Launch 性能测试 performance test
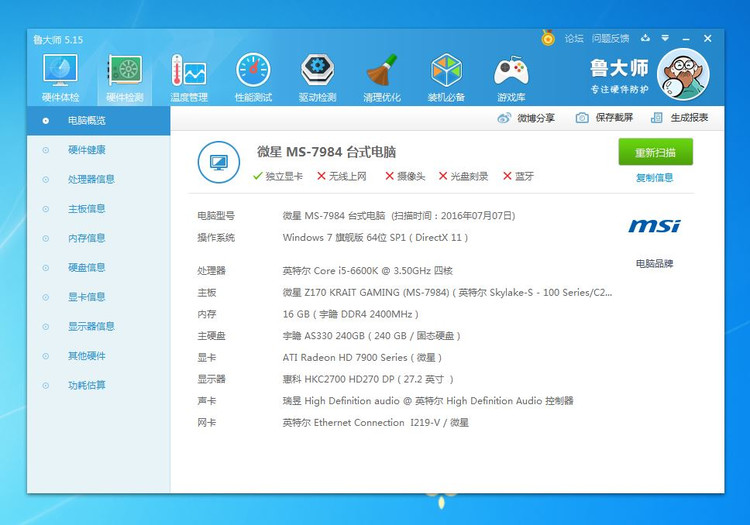 coord(254,78)
